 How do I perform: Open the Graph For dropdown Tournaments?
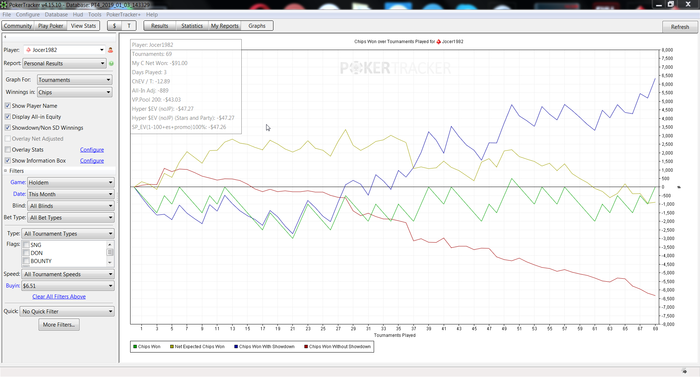pyautogui.click(x=75, y=80)
